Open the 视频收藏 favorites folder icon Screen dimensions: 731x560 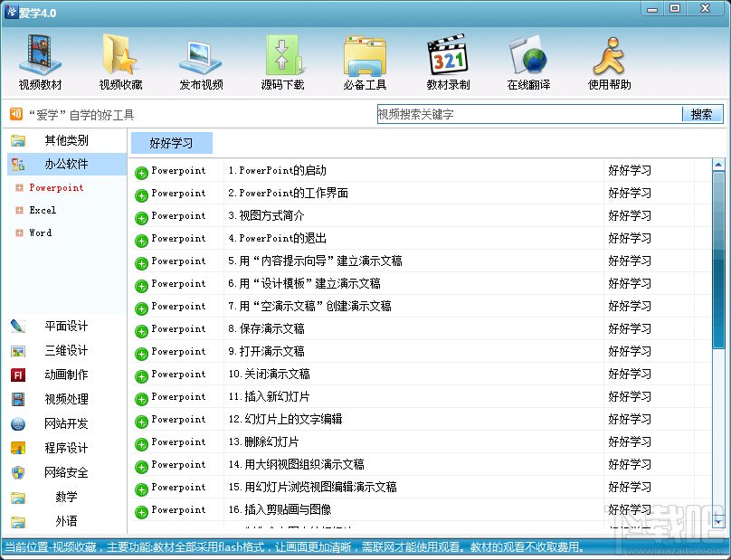tap(120, 55)
